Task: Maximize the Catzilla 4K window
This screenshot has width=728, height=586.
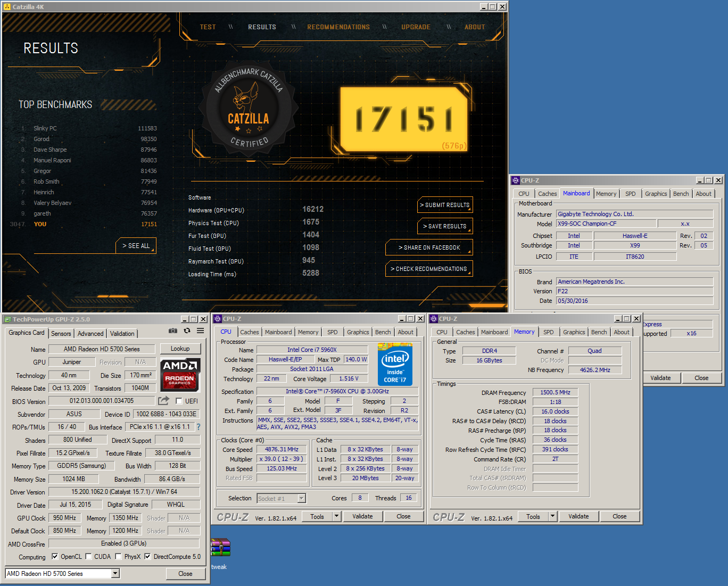Action: [x=492, y=6]
